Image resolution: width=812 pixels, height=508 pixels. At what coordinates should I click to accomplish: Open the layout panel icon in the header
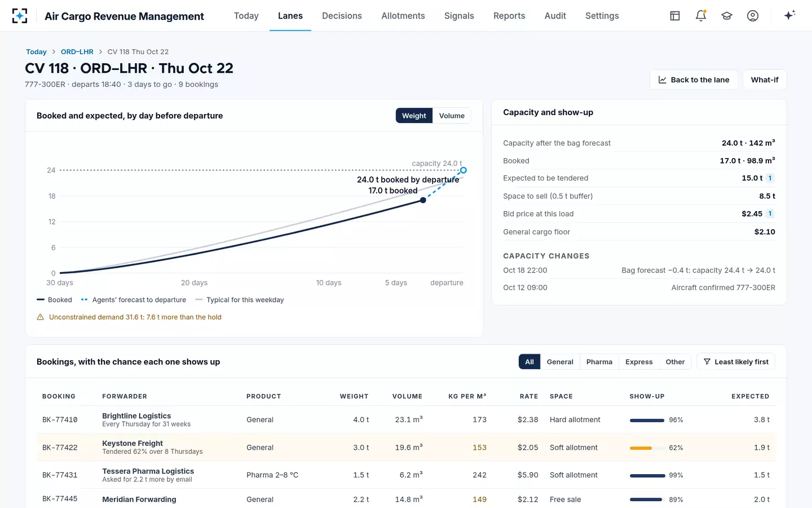point(675,16)
